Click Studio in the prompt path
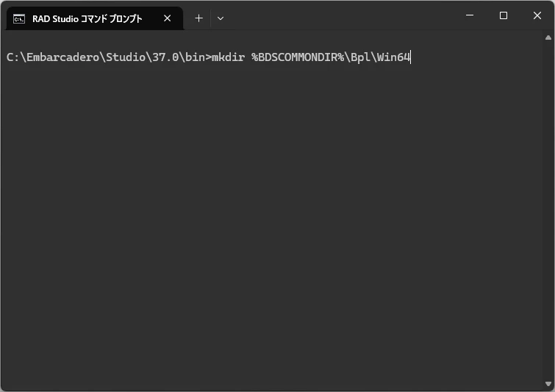The image size is (555, 392). point(126,57)
